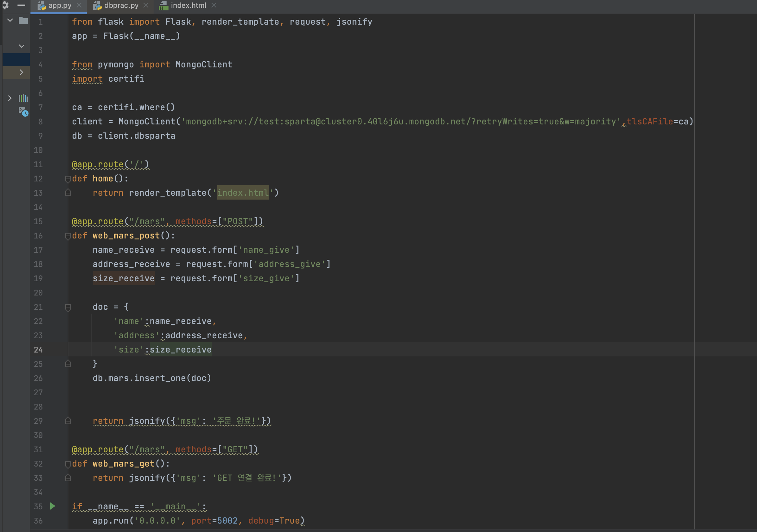
Task: Click the mongodb+srv connection string
Action: [401, 121]
